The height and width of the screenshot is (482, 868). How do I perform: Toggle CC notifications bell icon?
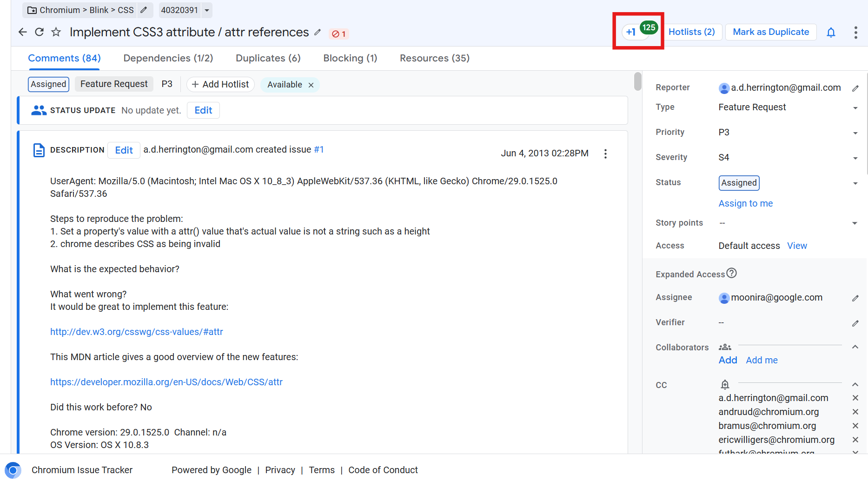725,384
